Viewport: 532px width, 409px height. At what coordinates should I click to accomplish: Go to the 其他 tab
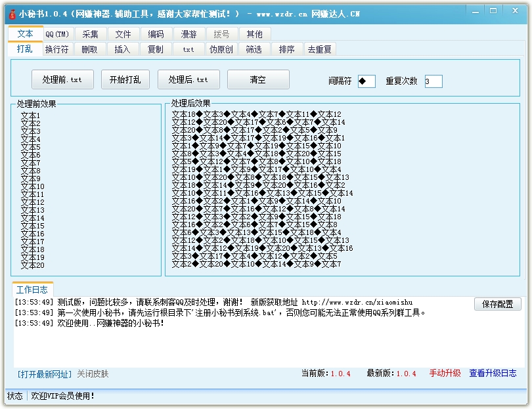[x=254, y=34]
